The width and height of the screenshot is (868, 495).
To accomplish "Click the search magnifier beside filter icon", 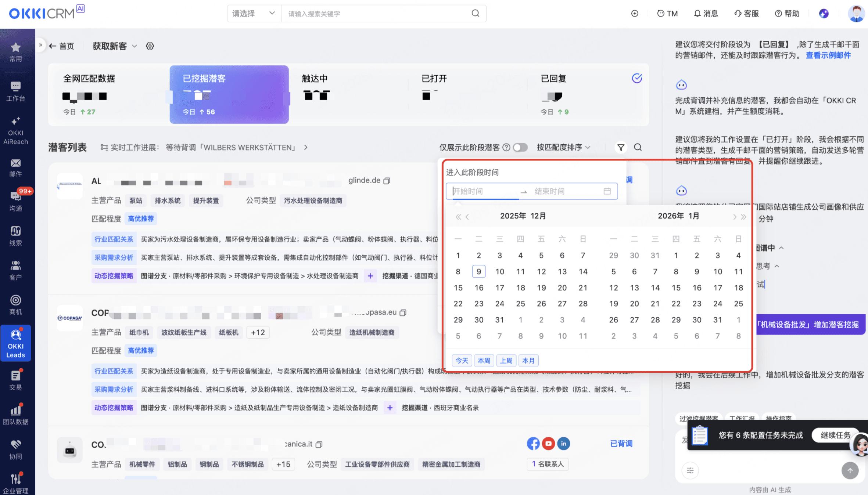I will (x=638, y=147).
